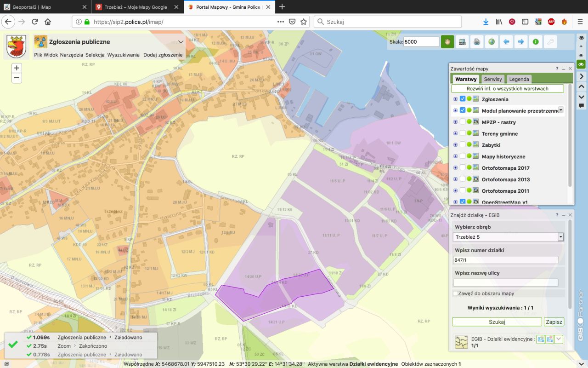The width and height of the screenshot is (588, 368).
Task: Click the parcel number input field
Action: (x=505, y=260)
